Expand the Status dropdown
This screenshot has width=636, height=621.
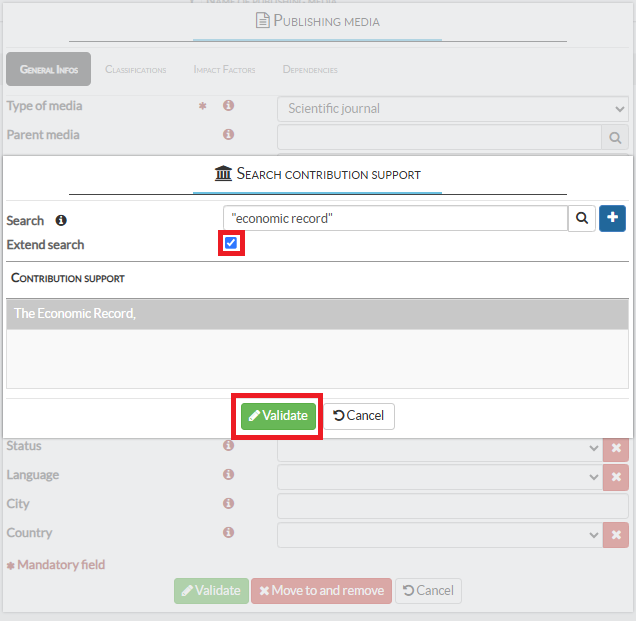tap(439, 449)
